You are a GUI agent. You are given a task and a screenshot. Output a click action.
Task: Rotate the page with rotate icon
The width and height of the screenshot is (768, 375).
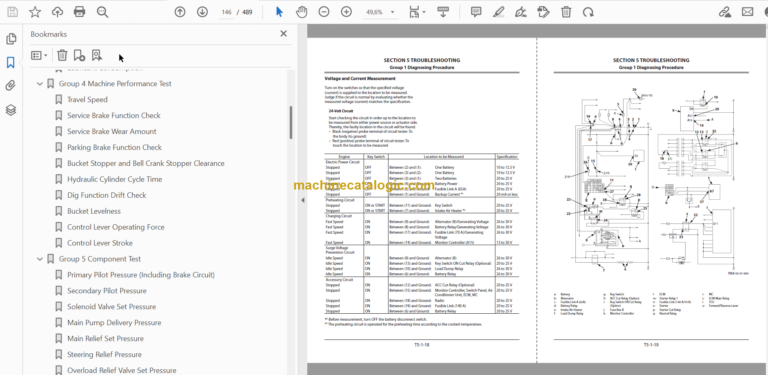[x=588, y=12]
